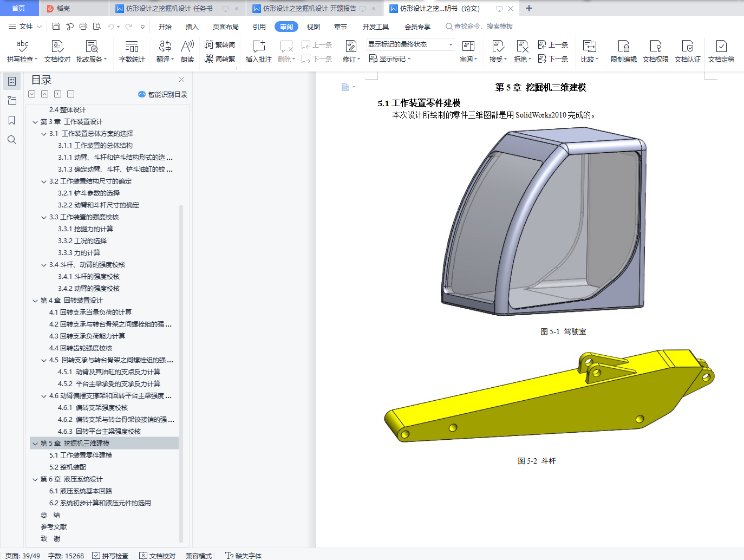Jump to 5.2 整机装配 in outline
The height and width of the screenshot is (560, 744).
point(68,467)
